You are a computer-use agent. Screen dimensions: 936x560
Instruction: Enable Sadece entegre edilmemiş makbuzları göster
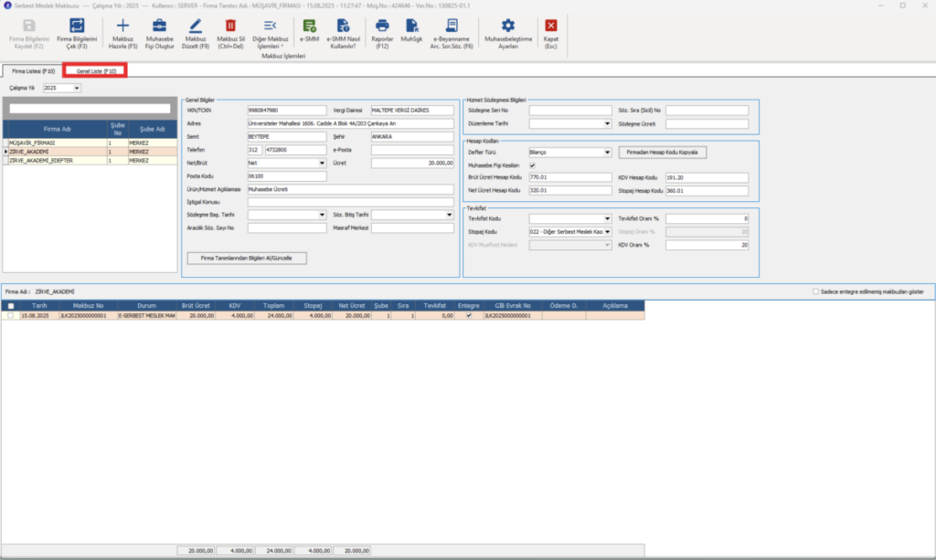click(x=815, y=291)
